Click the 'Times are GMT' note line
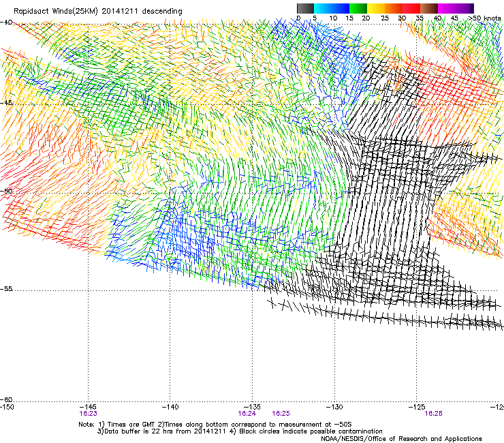 [x=215, y=425]
